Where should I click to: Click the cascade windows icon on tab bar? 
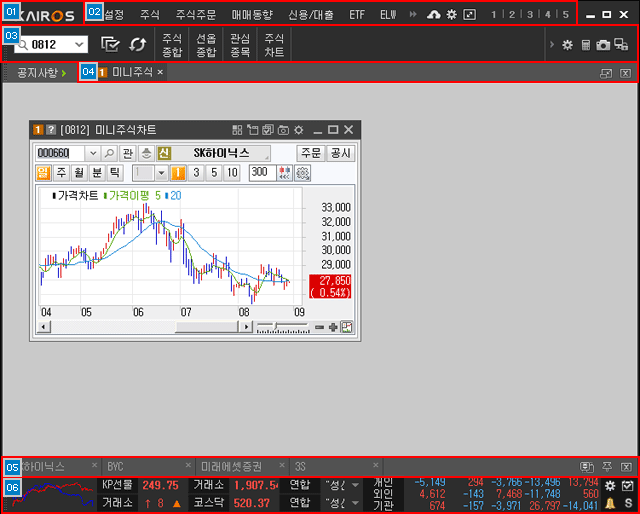tap(606, 73)
